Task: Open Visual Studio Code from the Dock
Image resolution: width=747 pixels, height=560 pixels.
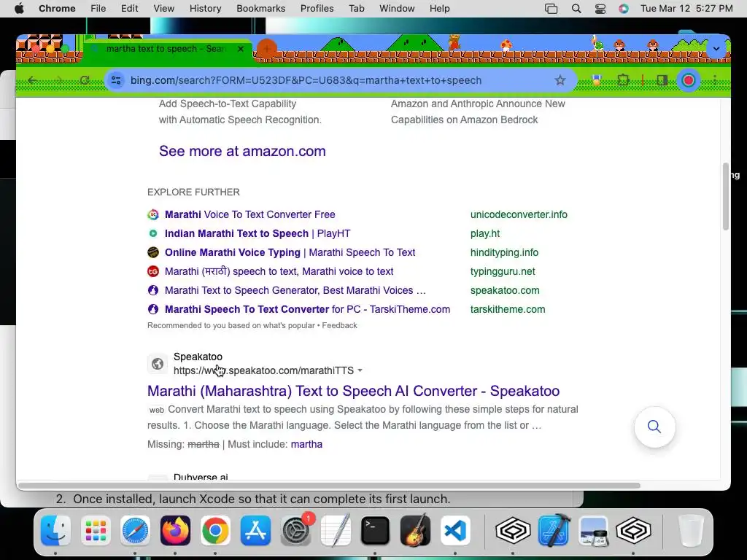Action: 455,530
